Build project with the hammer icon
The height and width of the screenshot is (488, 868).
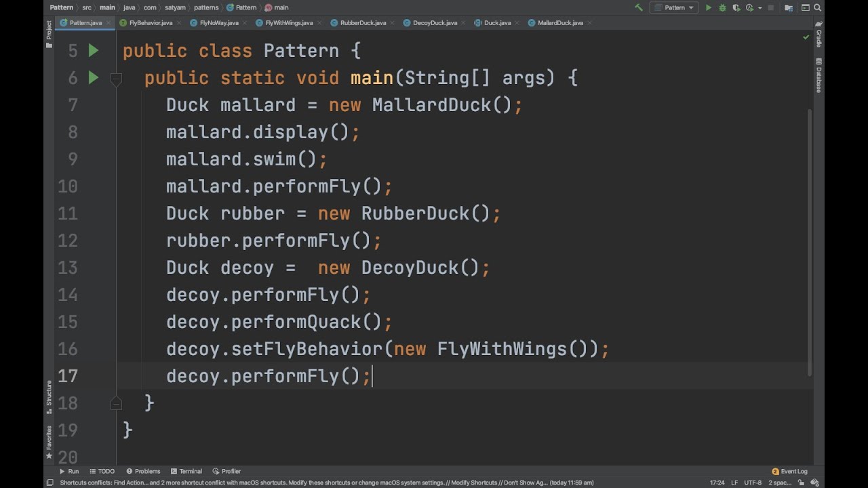coord(639,7)
